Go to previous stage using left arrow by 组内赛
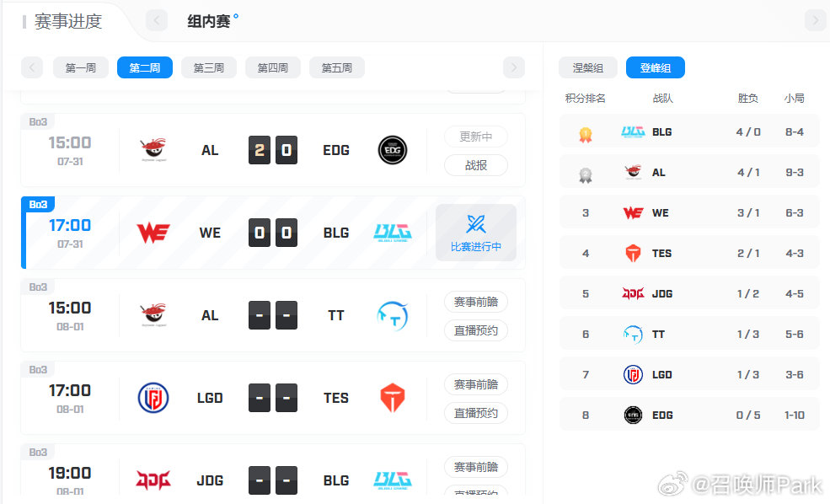The width and height of the screenshot is (830, 504). [157, 20]
